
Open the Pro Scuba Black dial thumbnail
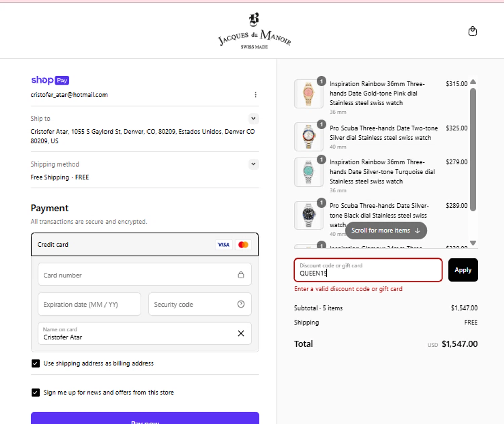point(308,215)
